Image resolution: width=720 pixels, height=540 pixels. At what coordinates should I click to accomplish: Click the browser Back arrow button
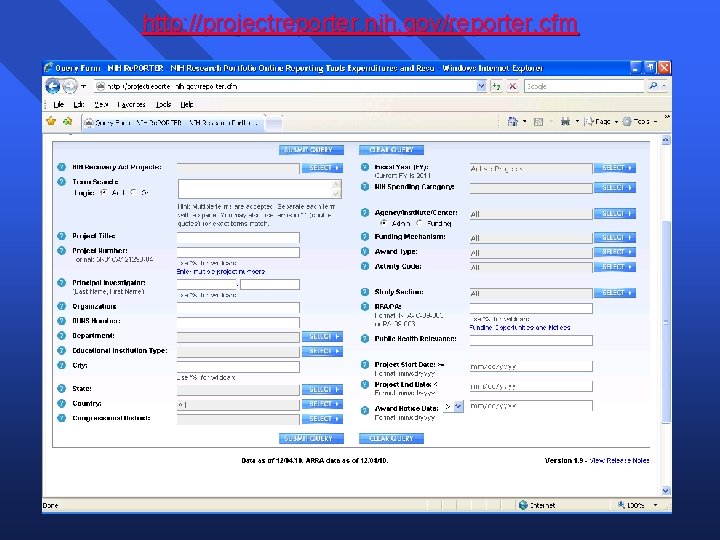pos(52,86)
